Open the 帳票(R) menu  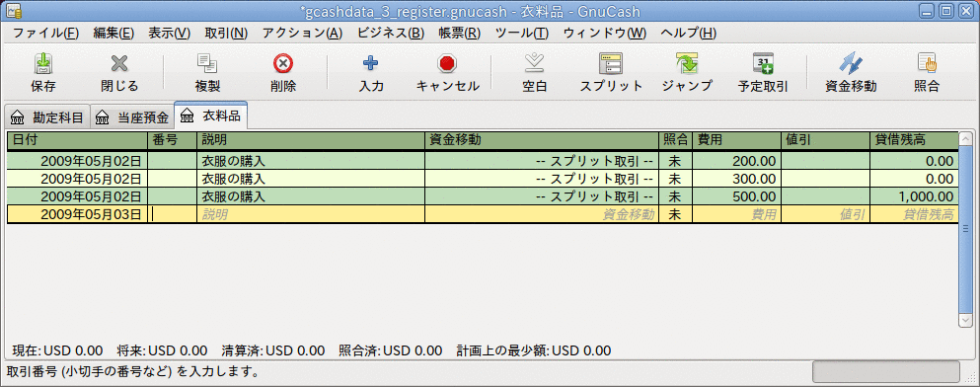[x=459, y=34]
